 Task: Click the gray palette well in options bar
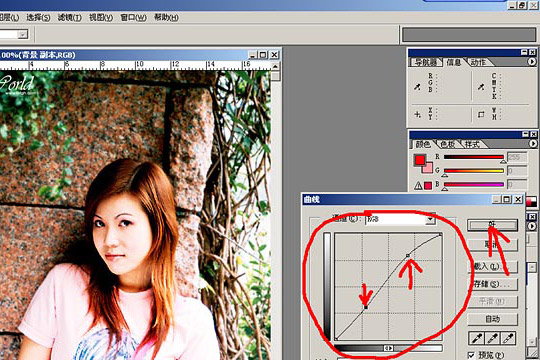tap(469, 35)
